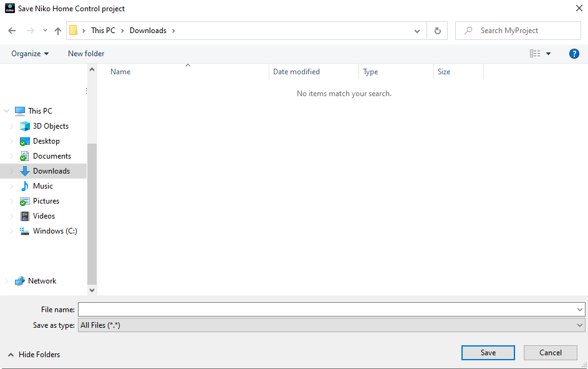Open the Help question mark icon
Image resolution: width=588 pixels, height=369 pixels.
point(574,54)
